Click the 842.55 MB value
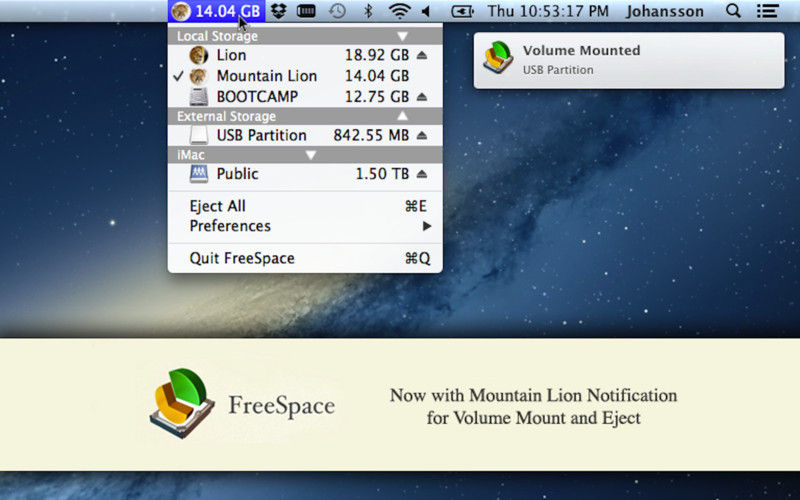This screenshot has height=500, width=800. pyautogui.click(x=371, y=135)
